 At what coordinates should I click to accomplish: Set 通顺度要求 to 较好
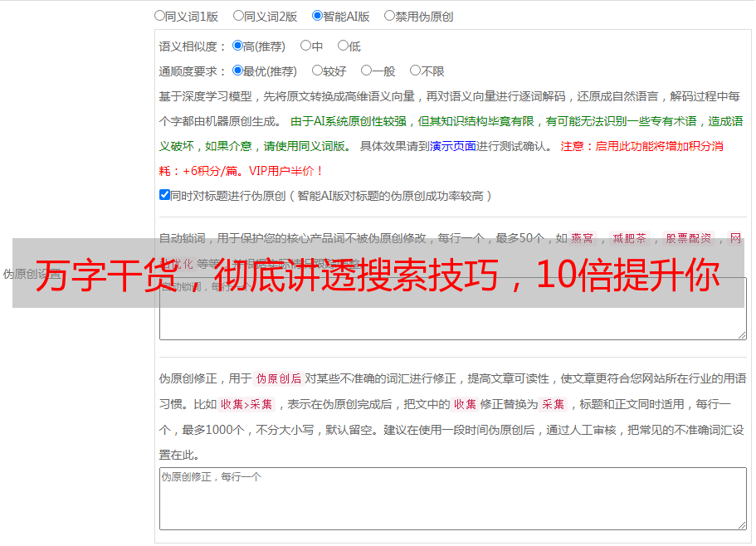point(317,71)
